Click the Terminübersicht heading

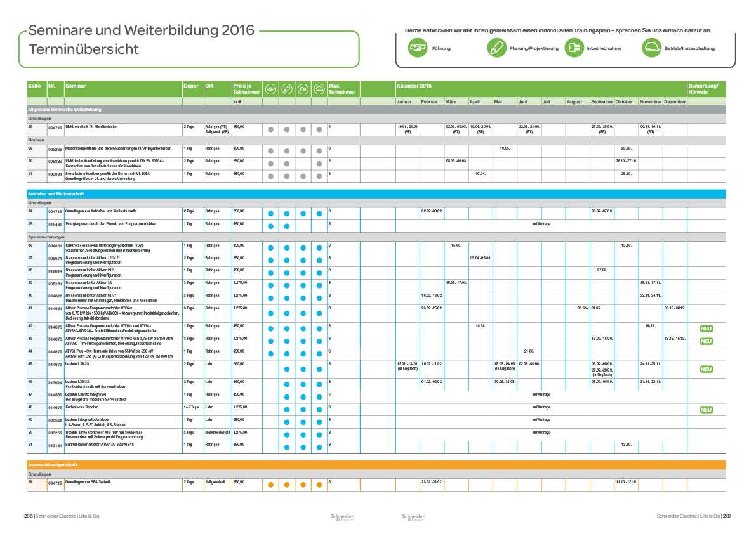84,49
